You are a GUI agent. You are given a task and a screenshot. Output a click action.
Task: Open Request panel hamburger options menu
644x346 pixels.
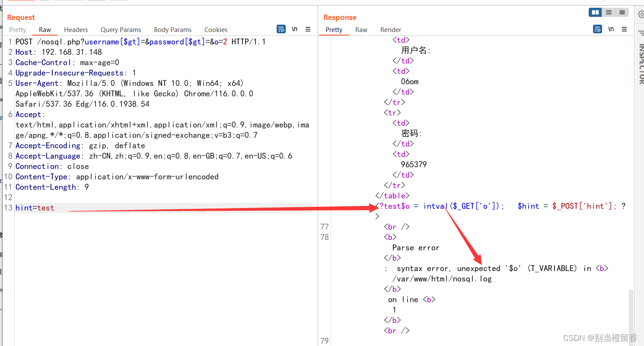308,29
